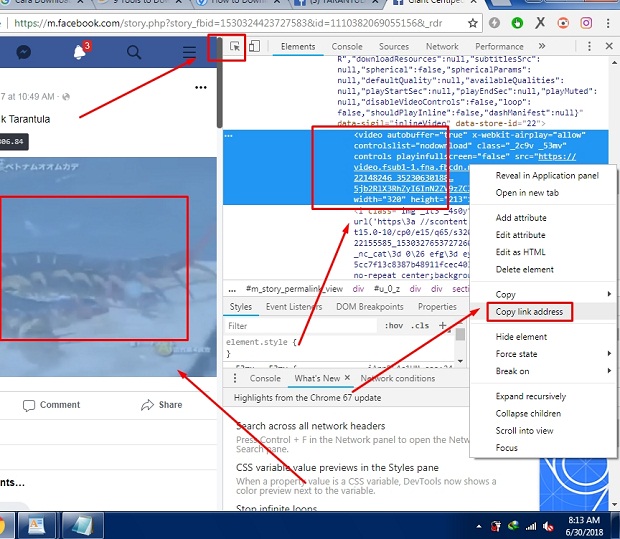Click the video thumbnail in post
Image resolution: width=620 pixels, height=539 pixels.
pos(108,267)
